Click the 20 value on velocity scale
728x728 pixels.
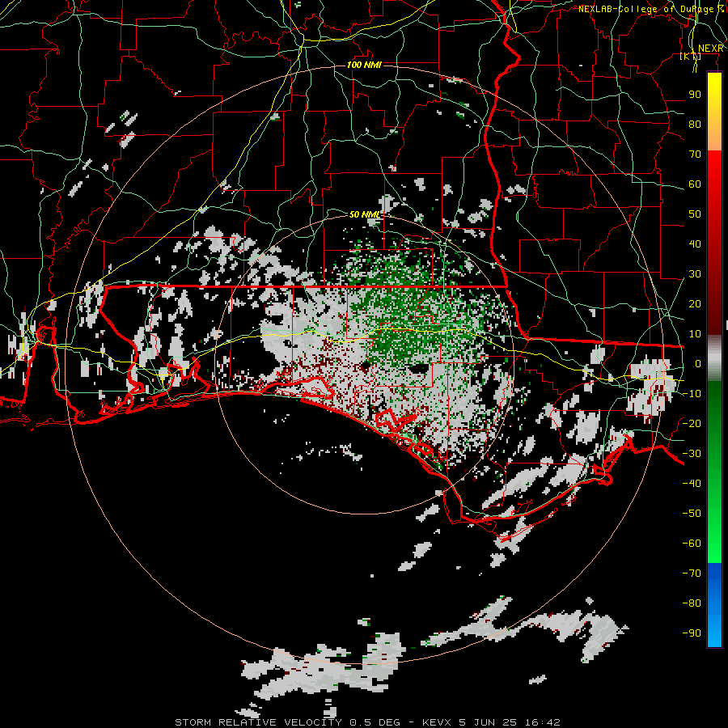(695, 303)
